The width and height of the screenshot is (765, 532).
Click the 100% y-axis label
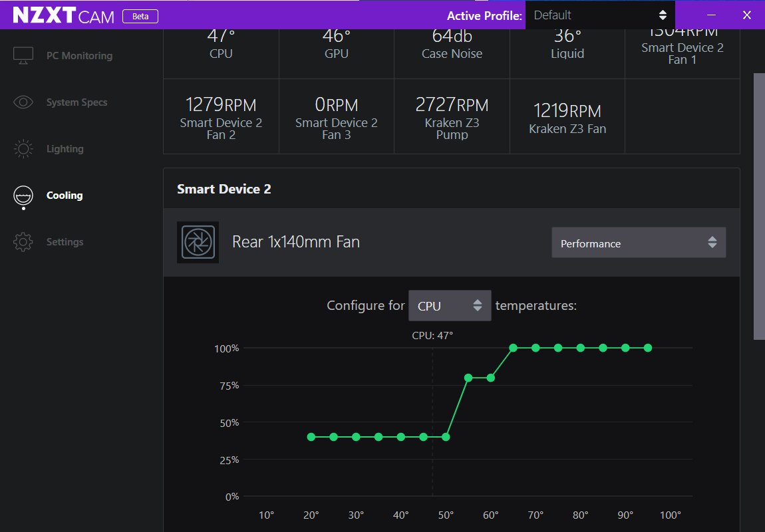pyautogui.click(x=227, y=348)
